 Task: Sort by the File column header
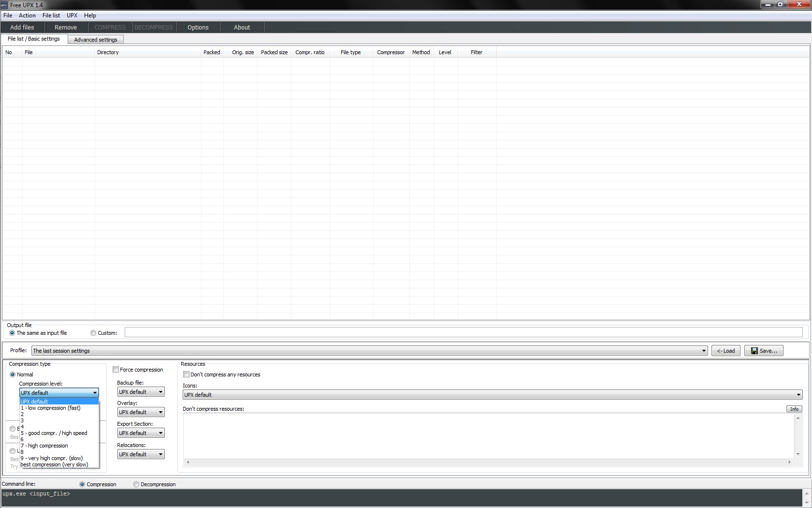tap(58, 52)
